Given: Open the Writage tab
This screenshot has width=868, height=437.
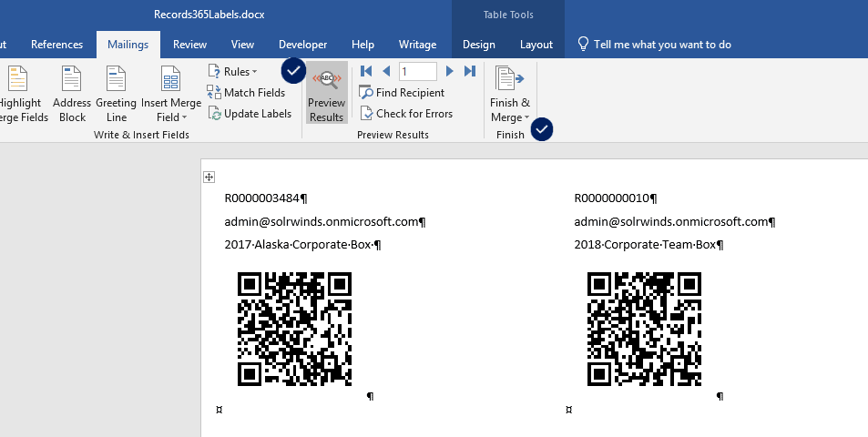Looking at the screenshot, I should point(417,45).
